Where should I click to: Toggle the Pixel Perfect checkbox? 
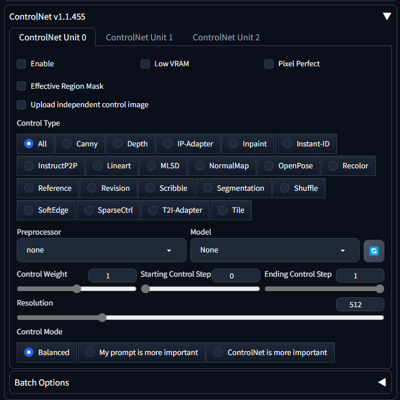(x=269, y=64)
